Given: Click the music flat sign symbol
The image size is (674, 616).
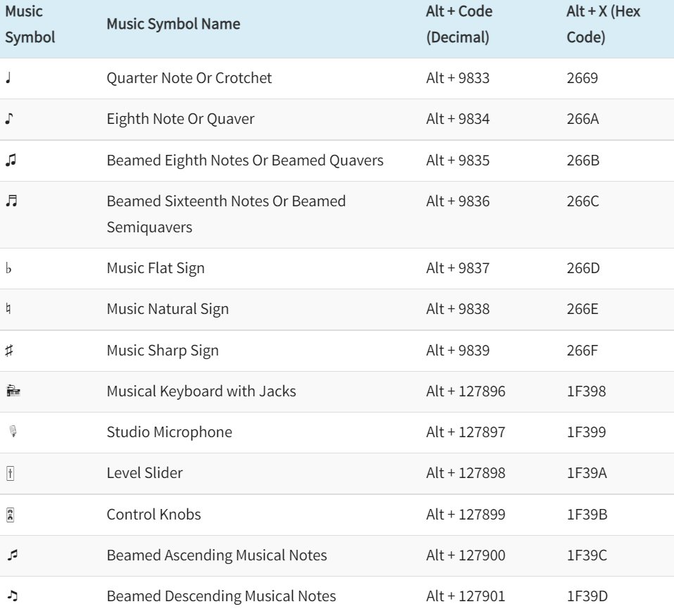Looking at the screenshot, I should pyautogui.click(x=8, y=269).
